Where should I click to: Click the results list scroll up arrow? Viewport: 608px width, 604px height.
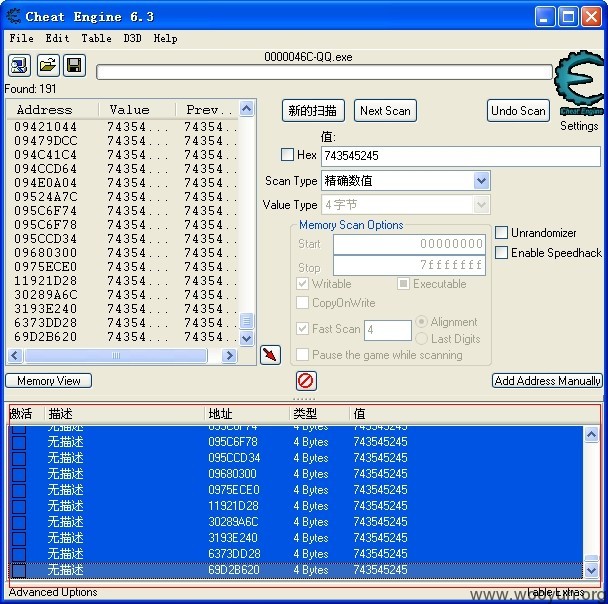click(x=247, y=108)
